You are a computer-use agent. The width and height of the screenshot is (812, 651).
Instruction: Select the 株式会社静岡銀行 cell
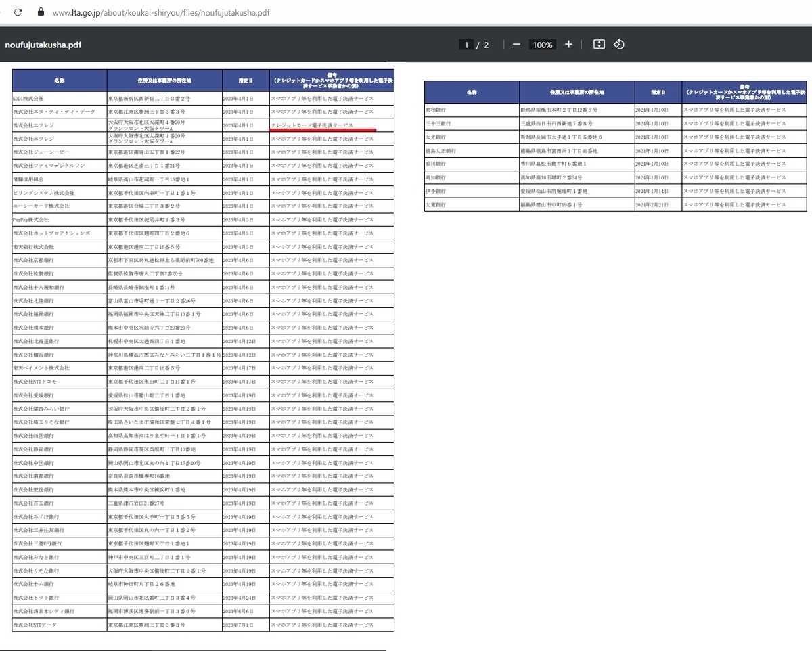60,449
